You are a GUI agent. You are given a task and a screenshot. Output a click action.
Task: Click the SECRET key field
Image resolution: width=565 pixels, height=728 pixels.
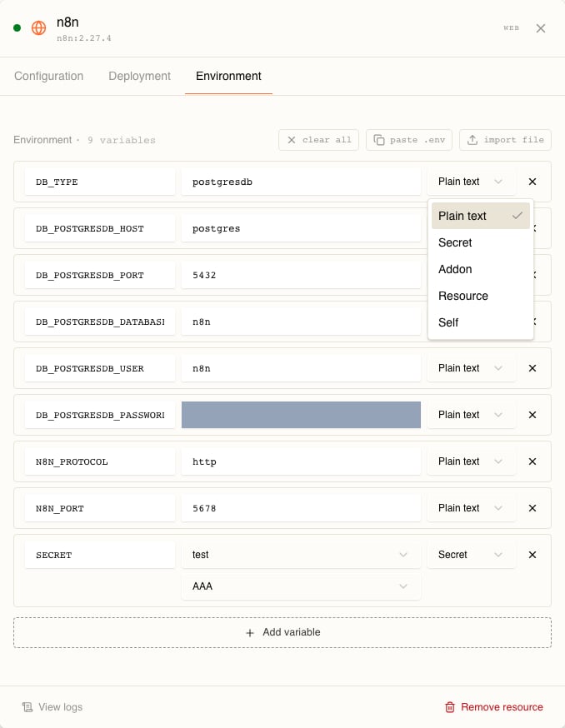100,555
